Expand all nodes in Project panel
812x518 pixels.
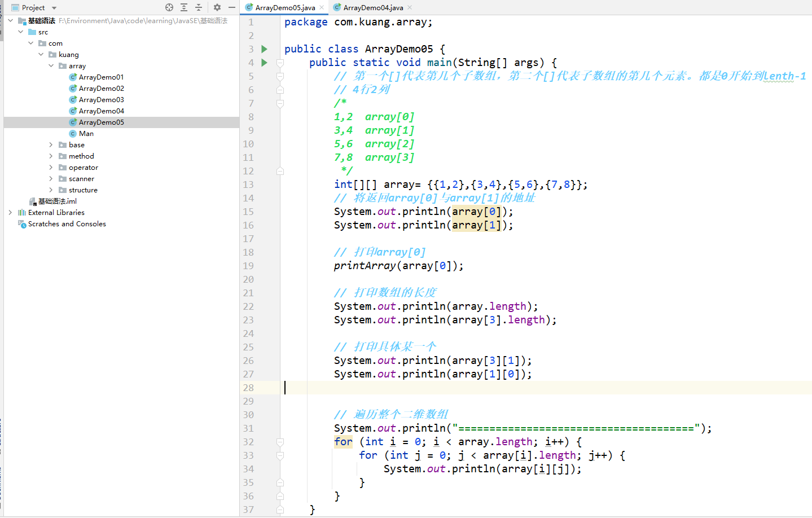pos(184,7)
